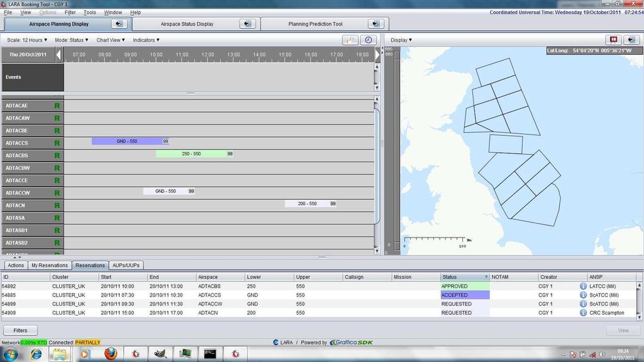
Task: Step the timeline back with left arrow
Action: [x=58, y=55]
